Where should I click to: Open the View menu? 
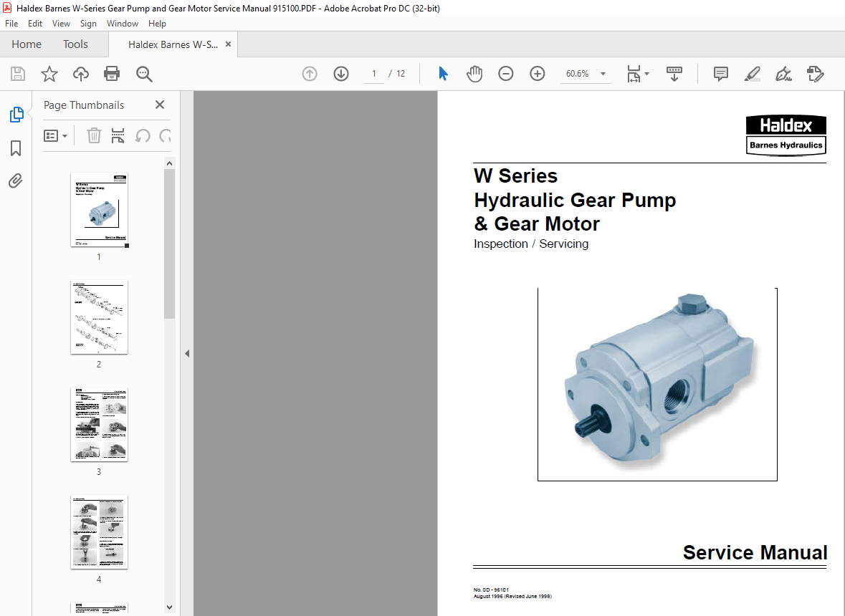click(x=61, y=23)
